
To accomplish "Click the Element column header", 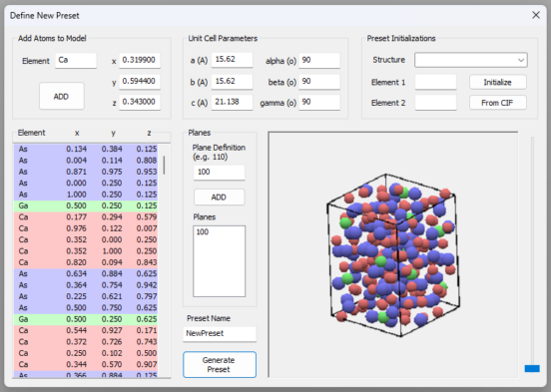I will click(x=32, y=133).
